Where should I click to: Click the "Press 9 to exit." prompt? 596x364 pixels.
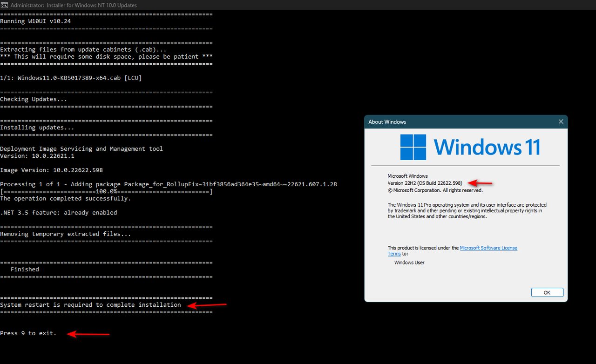(x=28, y=333)
